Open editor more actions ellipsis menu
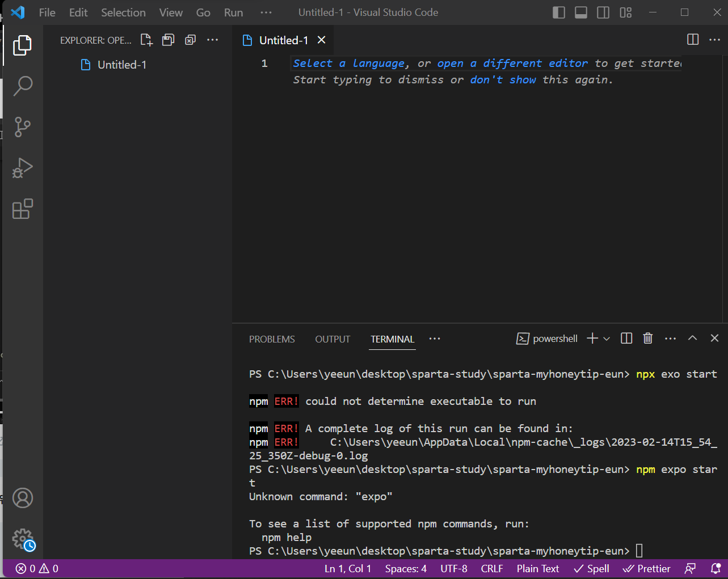Viewport: 728px width, 579px height. (715, 40)
